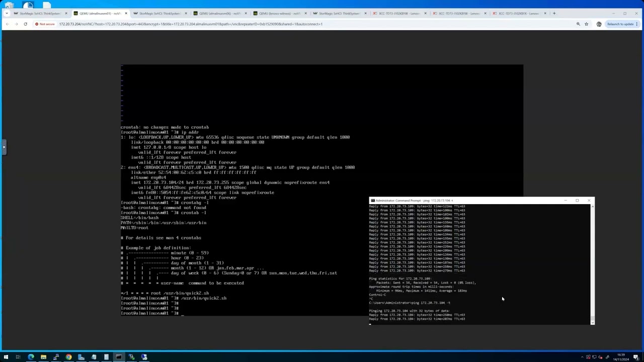Switch to QEMU (lenovo-witness) tab
Screen dimensions: 644x362
(279, 14)
